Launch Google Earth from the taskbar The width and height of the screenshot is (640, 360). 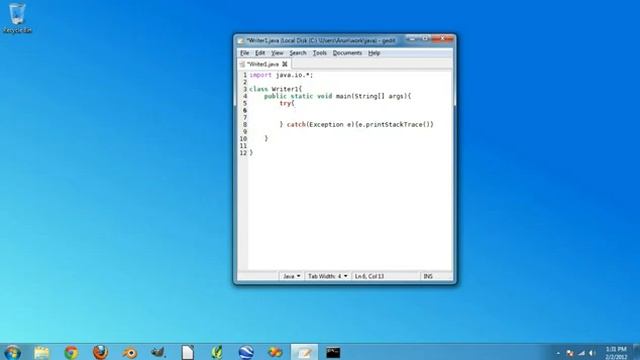[x=246, y=352]
